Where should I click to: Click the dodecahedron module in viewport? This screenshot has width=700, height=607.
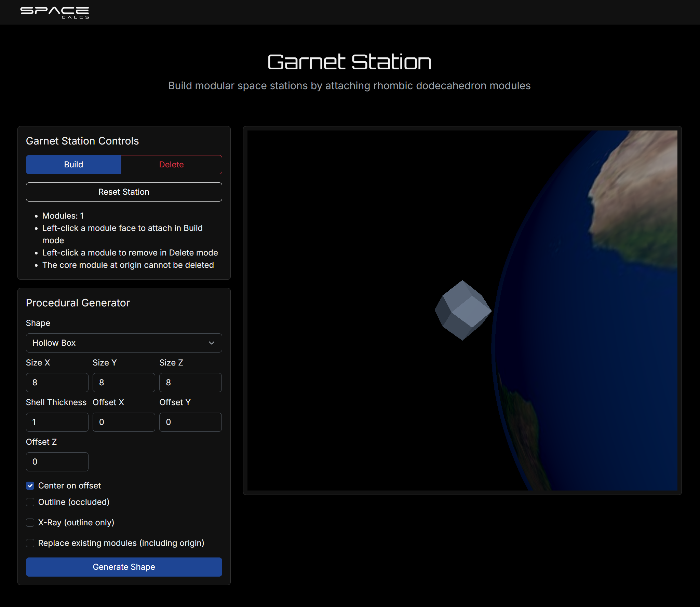click(x=463, y=310)
